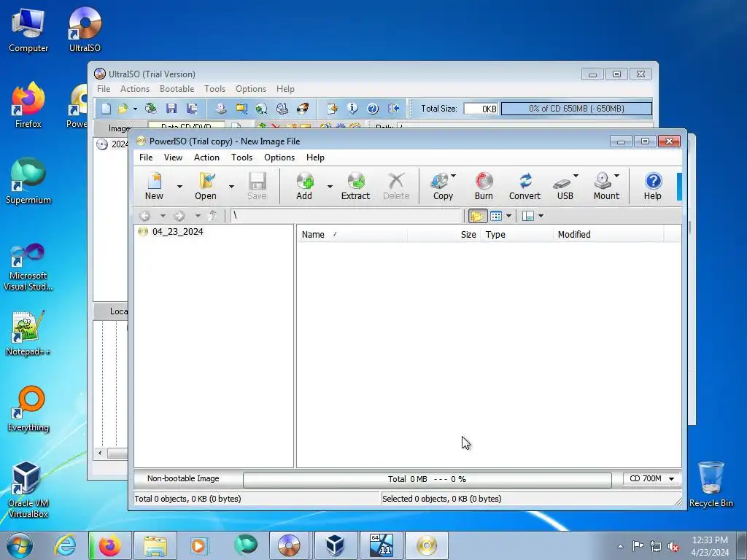
Task: Click the UltraISO help question mark icon
Action: coord(373,109)
